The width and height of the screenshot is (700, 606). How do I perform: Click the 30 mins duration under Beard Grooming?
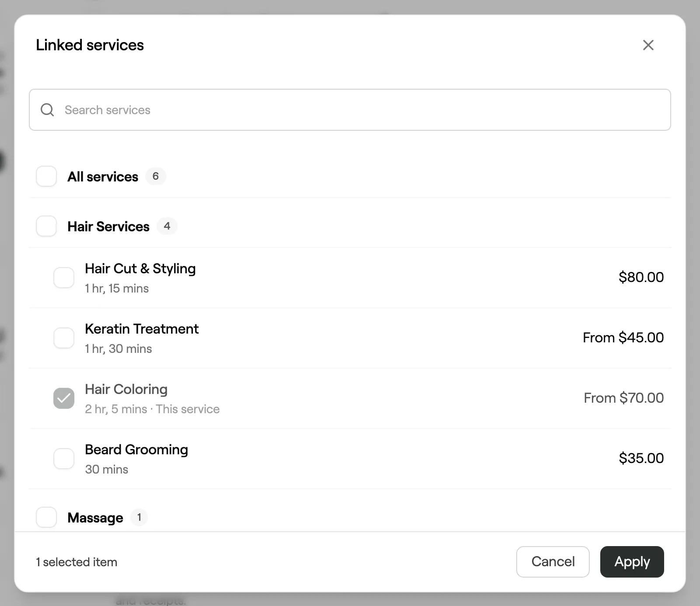[107, 470]
